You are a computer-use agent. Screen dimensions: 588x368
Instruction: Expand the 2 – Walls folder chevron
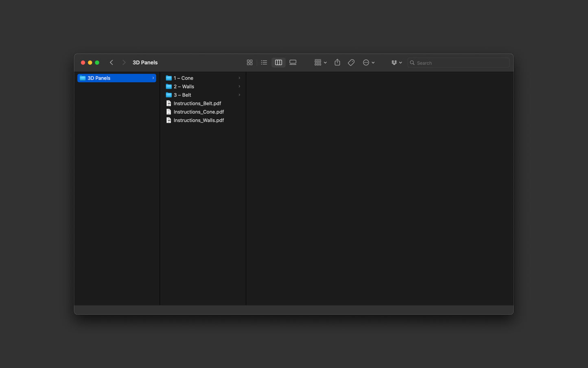239,87
